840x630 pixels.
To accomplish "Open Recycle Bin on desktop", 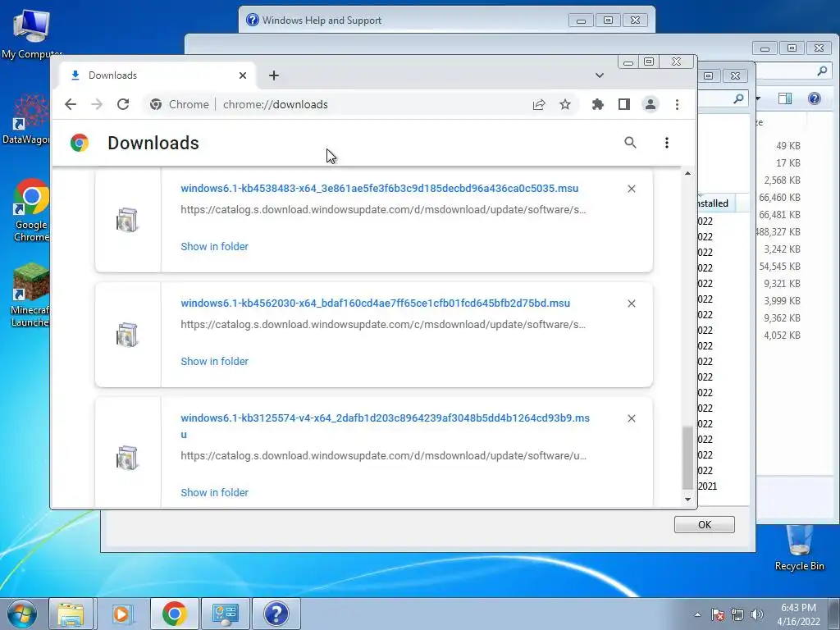I will tap(800, 547).
